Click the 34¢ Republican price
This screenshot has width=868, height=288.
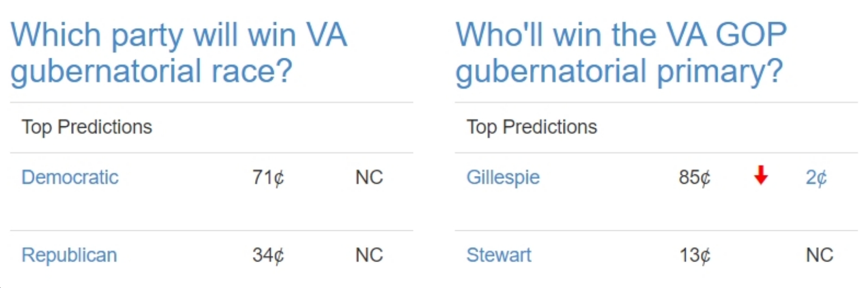(268, 255)
